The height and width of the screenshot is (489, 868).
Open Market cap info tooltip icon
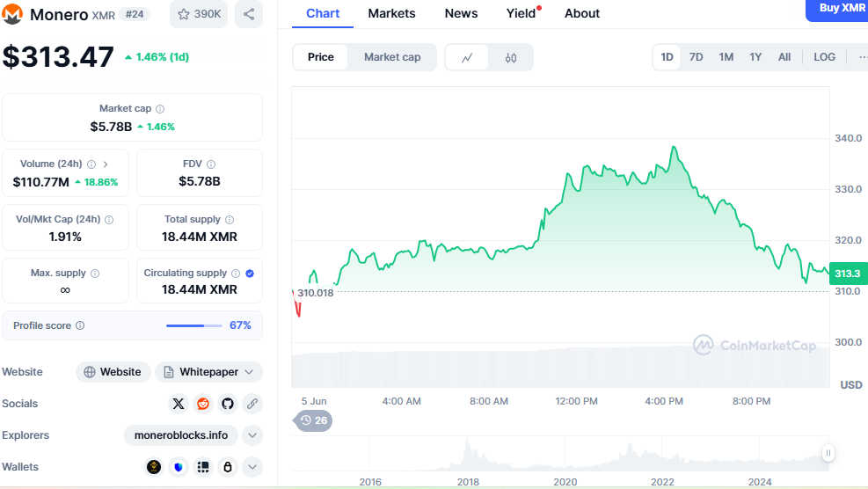click(x=160, y=109)
